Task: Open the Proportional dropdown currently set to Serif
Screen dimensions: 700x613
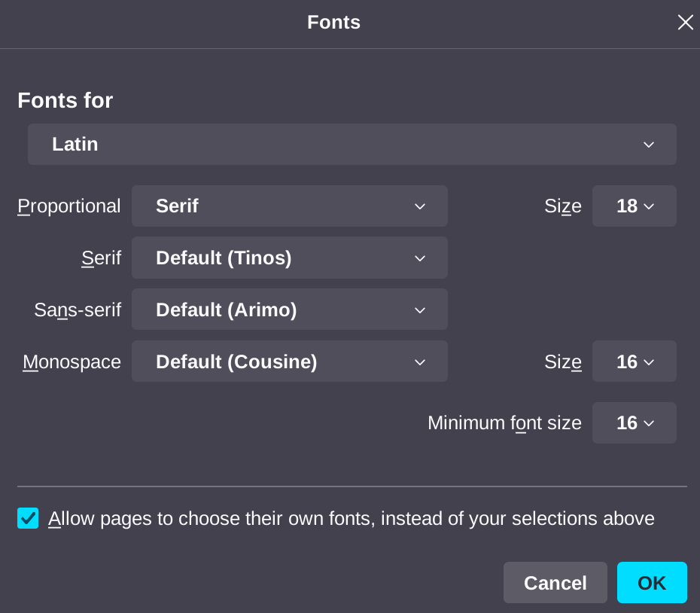Action: pyautogui.click(x=289, y=206)
